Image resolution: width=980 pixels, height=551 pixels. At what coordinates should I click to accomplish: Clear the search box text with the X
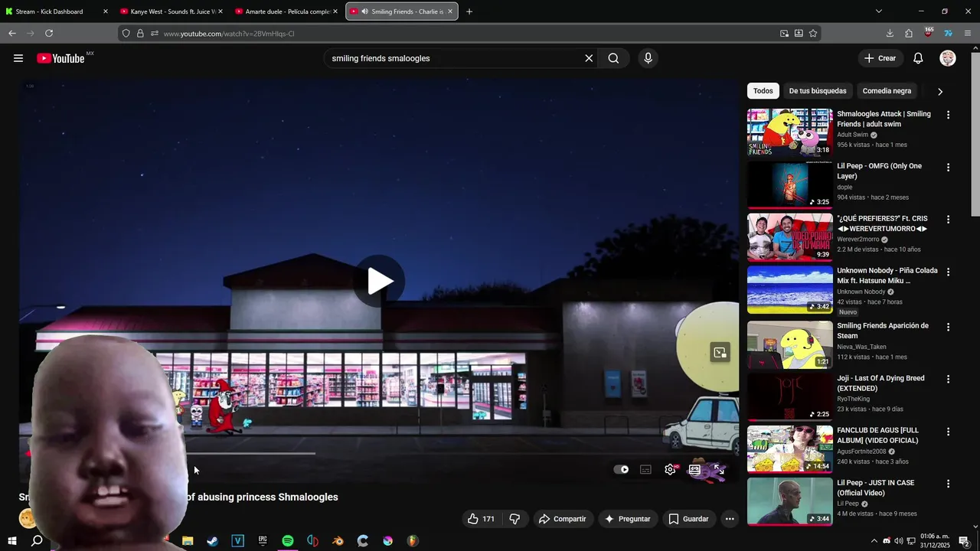point(589,58)
